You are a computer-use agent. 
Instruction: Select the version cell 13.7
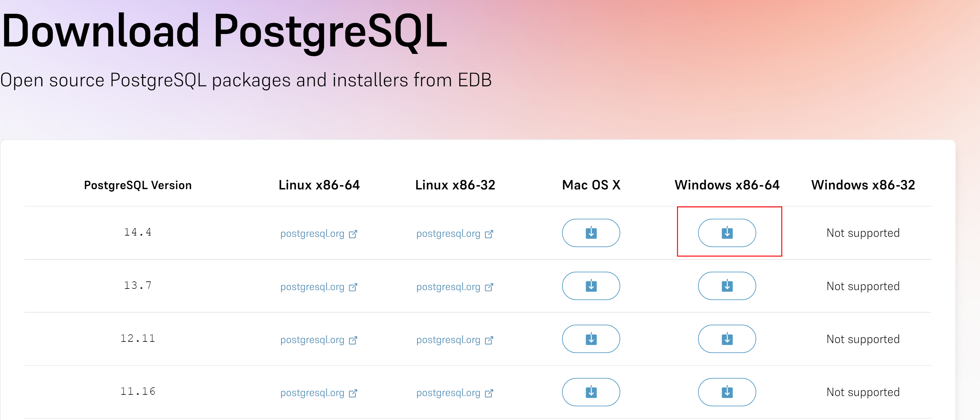point(138,286)
